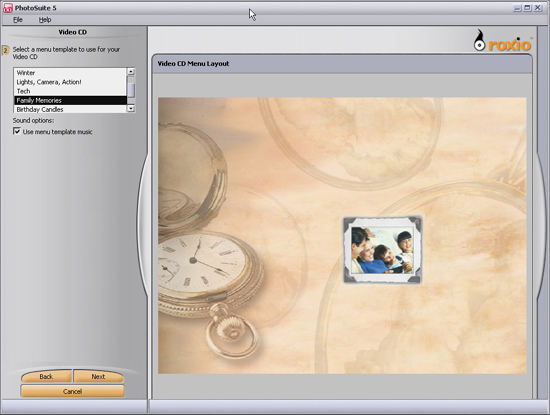The height and width of the screenshot is (415, 550).
Task: Click the template list scroll down arrow
Action: (131, 109)
